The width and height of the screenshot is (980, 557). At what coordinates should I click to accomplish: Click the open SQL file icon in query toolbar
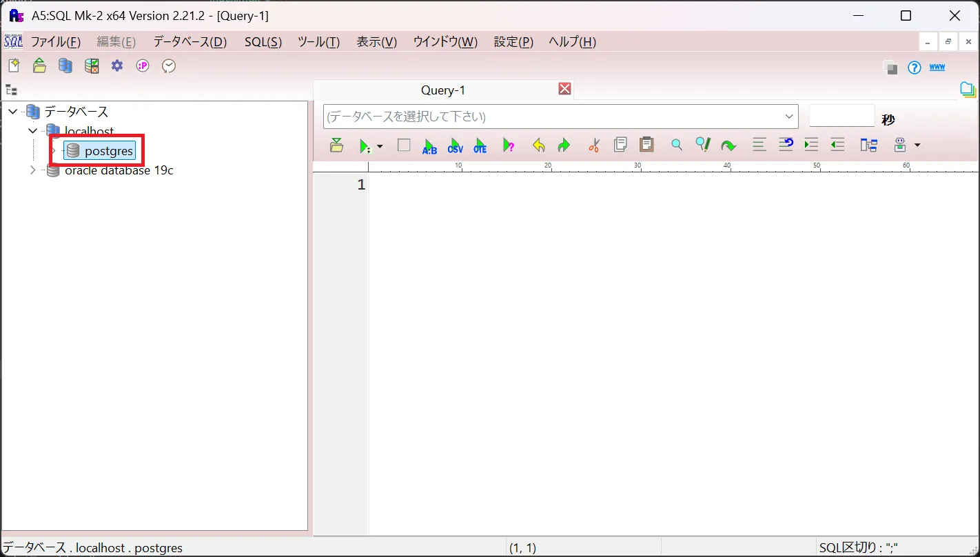click(x=336, y=145)
